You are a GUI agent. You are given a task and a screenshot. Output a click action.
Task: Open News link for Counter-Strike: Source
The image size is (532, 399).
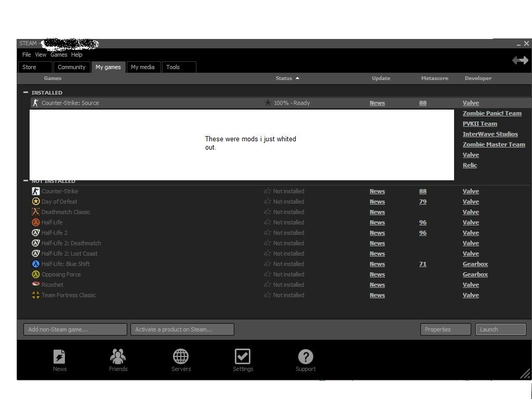coord(377,103)
